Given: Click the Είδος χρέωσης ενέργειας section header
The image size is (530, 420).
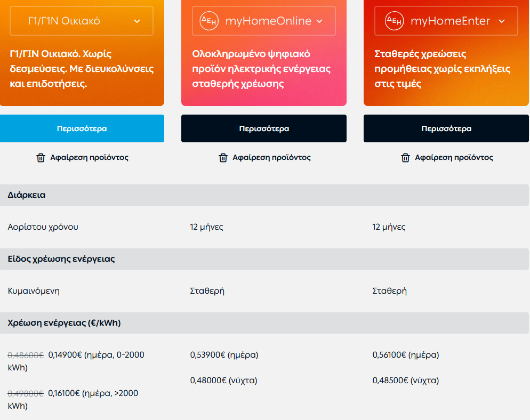Looking at the screenshot, I should coord(264,259).
